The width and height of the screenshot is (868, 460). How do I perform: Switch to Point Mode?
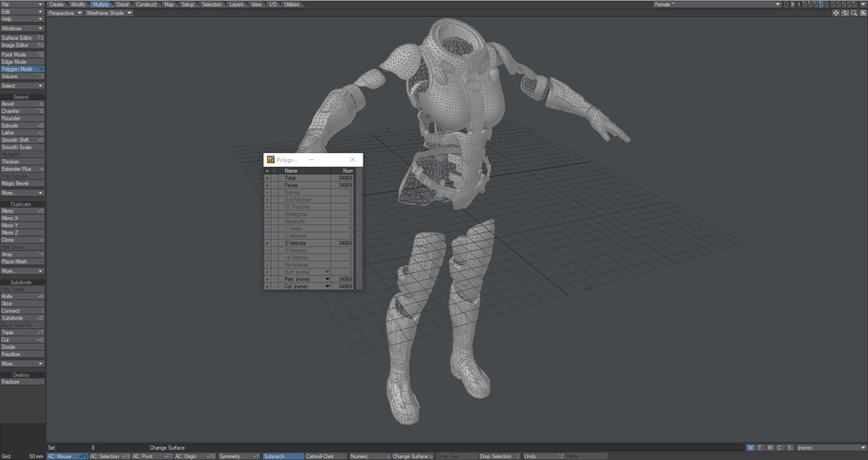point(21,54)
